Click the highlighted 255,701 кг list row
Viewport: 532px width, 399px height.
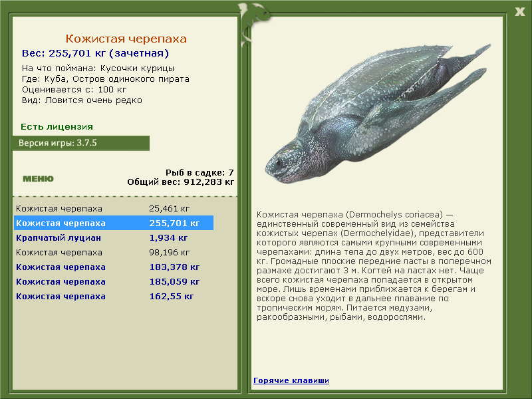click(x=114, y=223)
